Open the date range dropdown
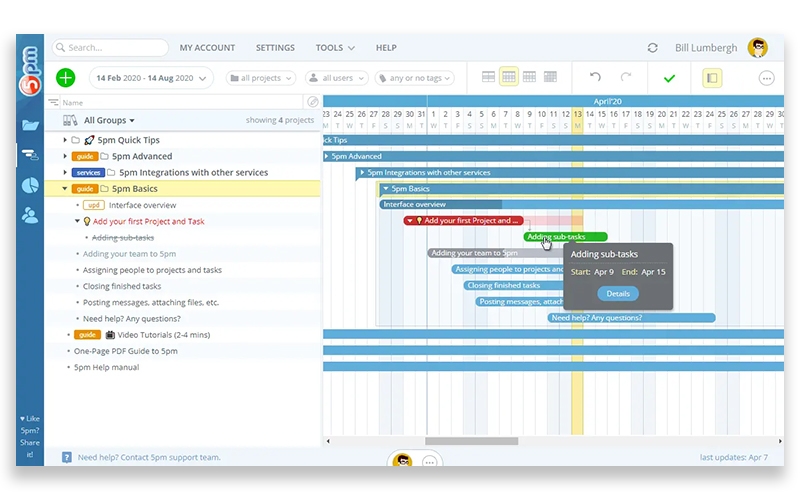Viewport: 800px width, 500px height. pyautogui.click(x=151, y=78)
